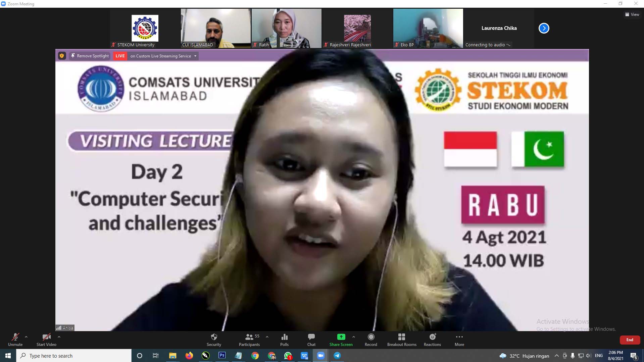Start recording with Record button

click(x=371, y=340)
